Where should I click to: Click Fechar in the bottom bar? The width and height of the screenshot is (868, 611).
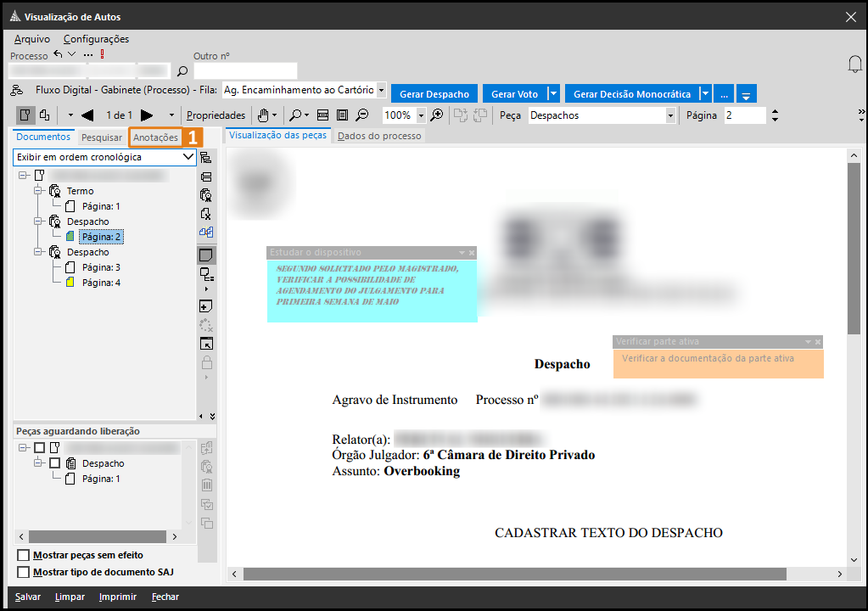click(165, 597)
